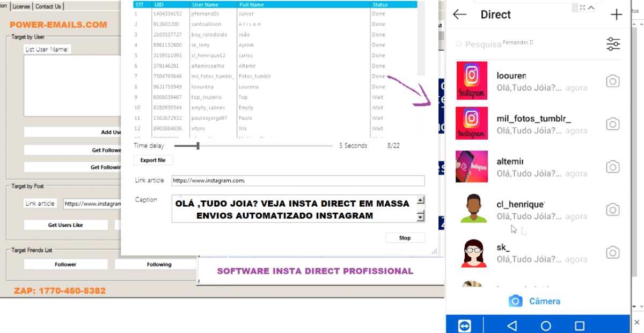Screen dimensions: 644x333
Task: Select the boy_rolodoido user name cell
Action: coord(209,34)
